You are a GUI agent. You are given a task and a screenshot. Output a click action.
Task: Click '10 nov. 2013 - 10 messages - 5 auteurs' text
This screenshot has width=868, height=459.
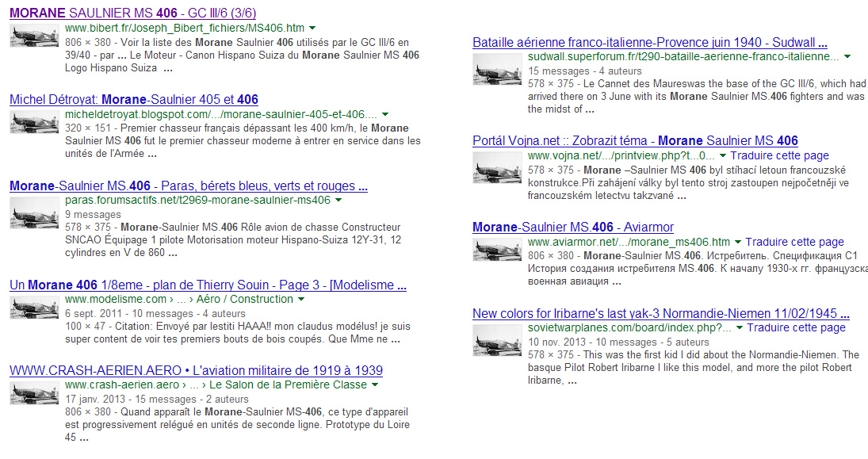[618, 342]
